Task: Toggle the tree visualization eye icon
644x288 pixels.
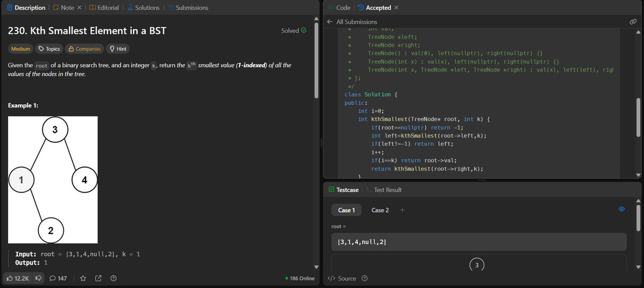Action: pyautogui.click(x=622, y=209)
